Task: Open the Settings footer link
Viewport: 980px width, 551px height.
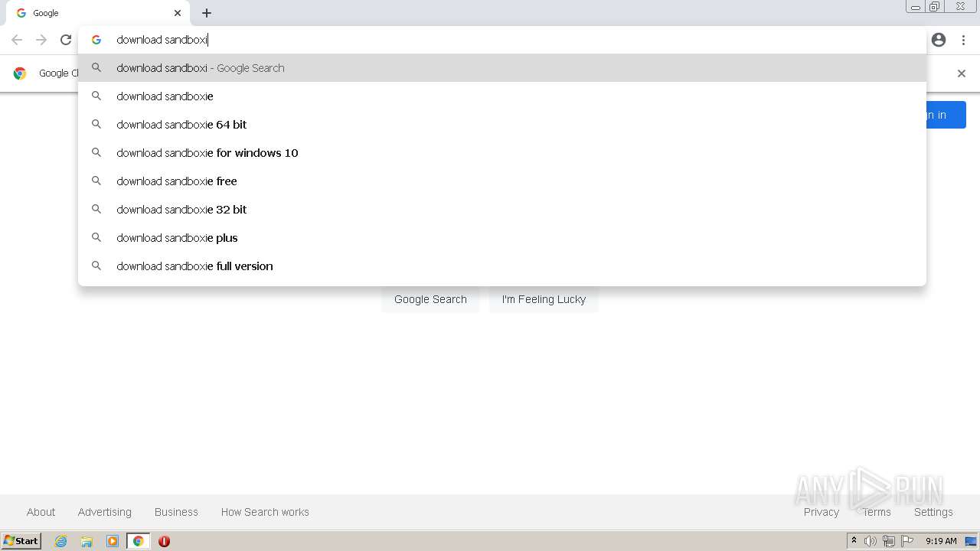Action: click(x=933, y=512)
